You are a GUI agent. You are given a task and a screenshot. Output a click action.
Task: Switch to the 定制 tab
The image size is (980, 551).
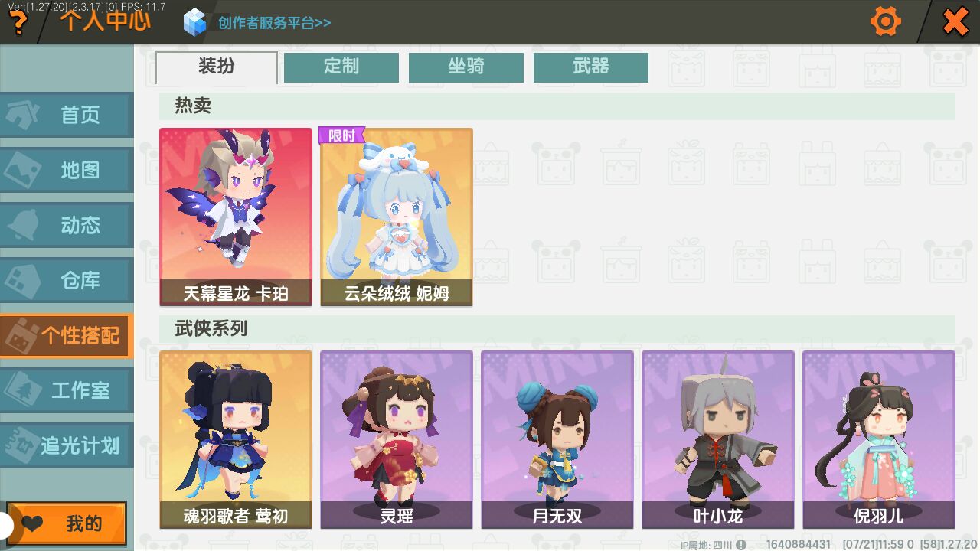pos(341,67)
